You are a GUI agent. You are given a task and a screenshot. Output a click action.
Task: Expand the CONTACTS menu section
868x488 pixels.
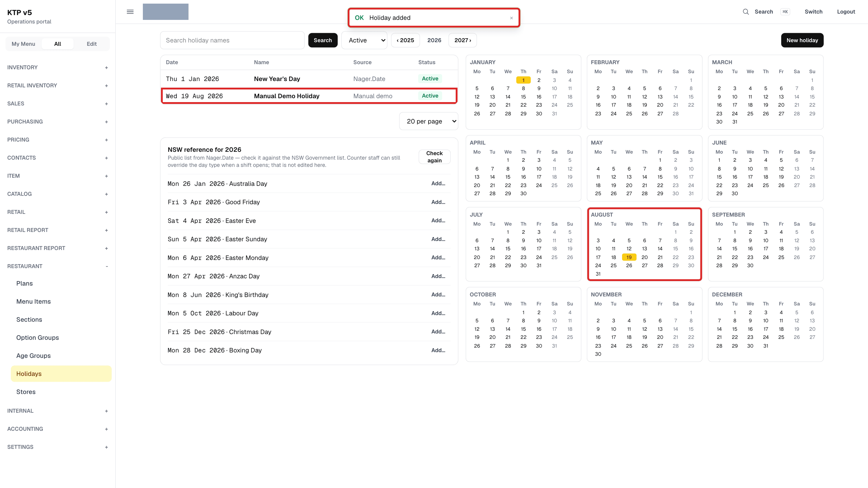pos(58,158)
